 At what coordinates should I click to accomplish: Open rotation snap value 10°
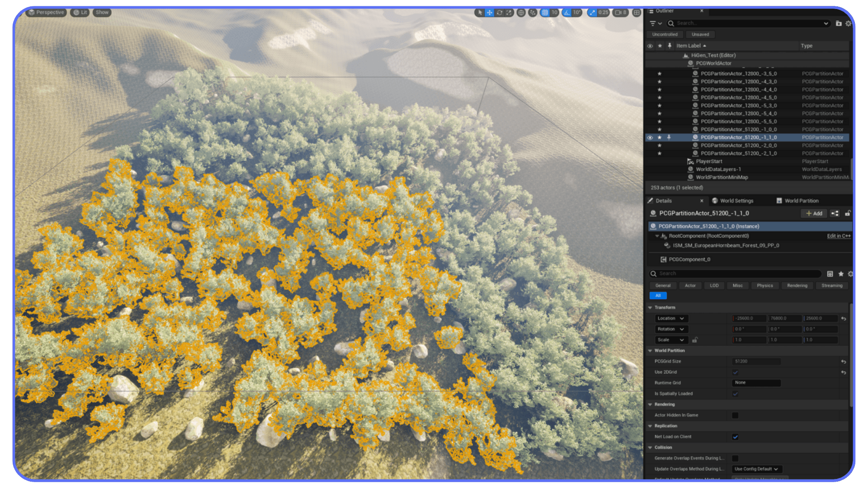[x=577, y=13]
